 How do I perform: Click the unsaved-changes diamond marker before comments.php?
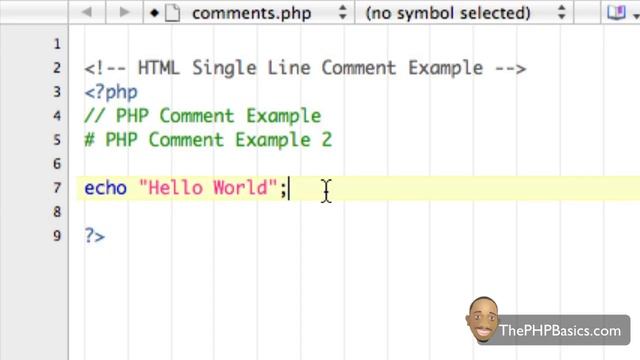tap(154, 13)
